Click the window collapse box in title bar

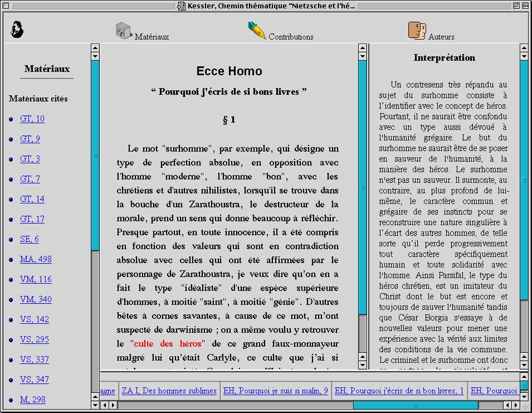[525, 6]
